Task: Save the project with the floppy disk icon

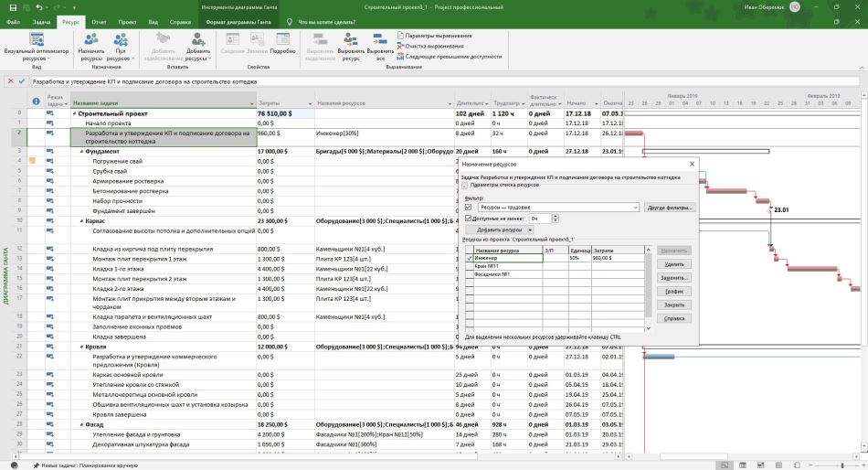Action: (13, 7)
